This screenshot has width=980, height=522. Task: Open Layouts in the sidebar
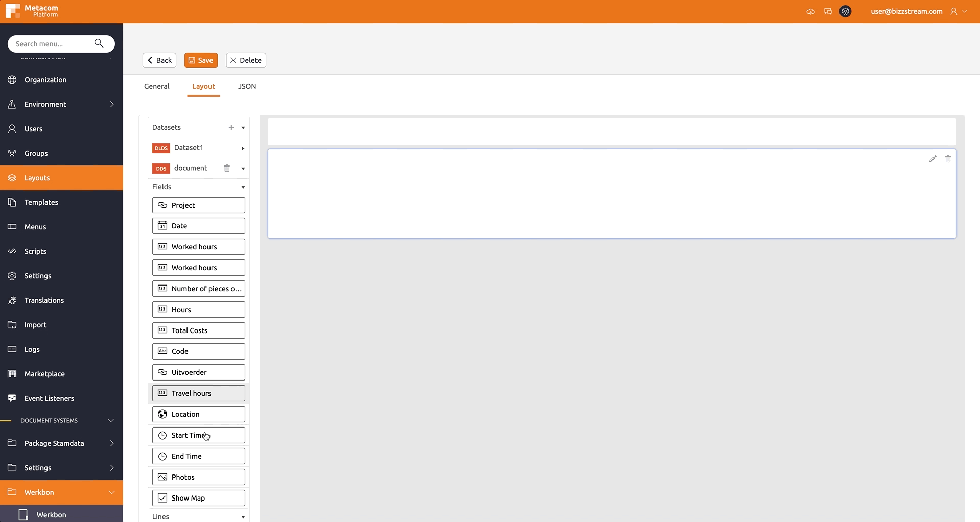(61, 178)
